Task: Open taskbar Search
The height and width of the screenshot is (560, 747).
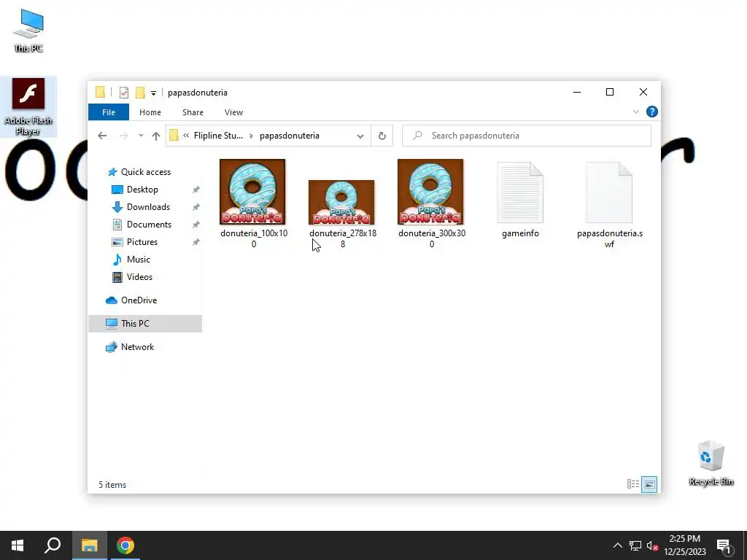Action: [53, 545]
